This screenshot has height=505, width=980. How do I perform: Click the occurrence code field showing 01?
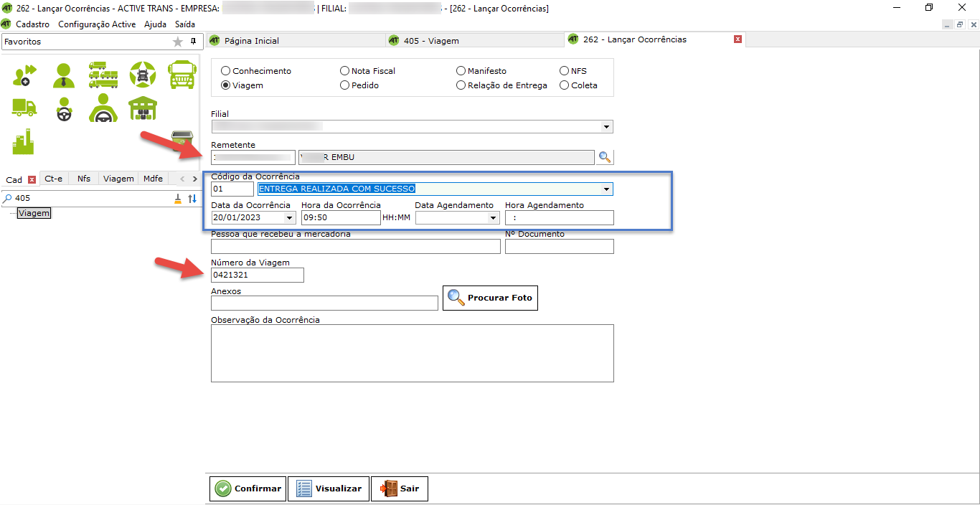pos(232,189)
